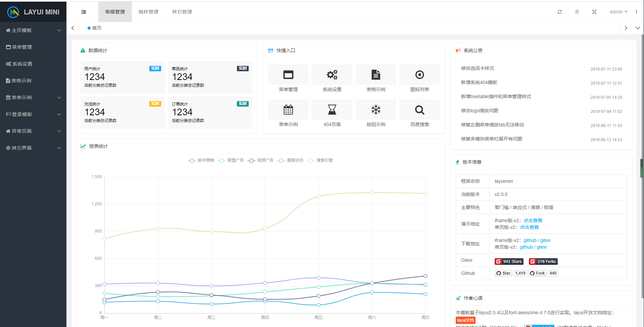Enter fullscreen via the expand icon
644x327 pixels.
click(594, 11)
